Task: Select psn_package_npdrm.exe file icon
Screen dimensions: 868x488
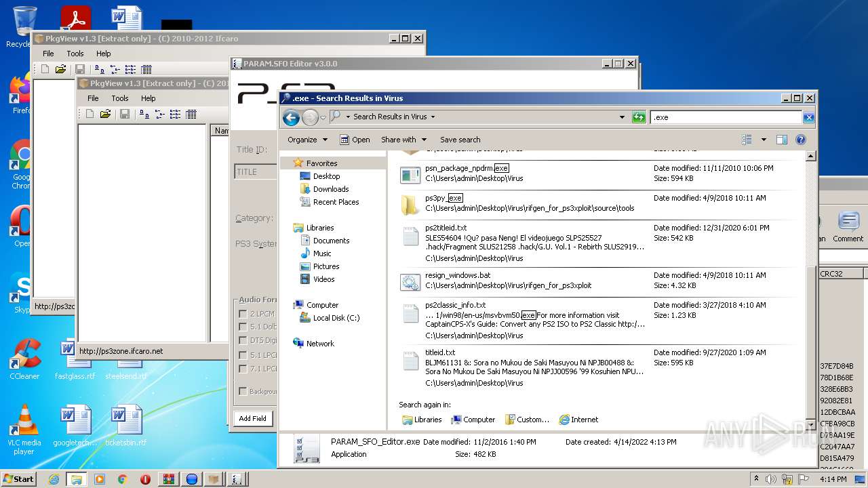Action: pos(410,174)
